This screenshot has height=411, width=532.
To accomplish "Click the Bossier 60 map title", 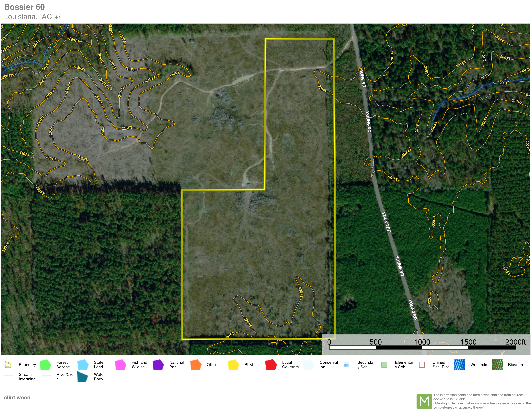I will click(x=24, y=7).
